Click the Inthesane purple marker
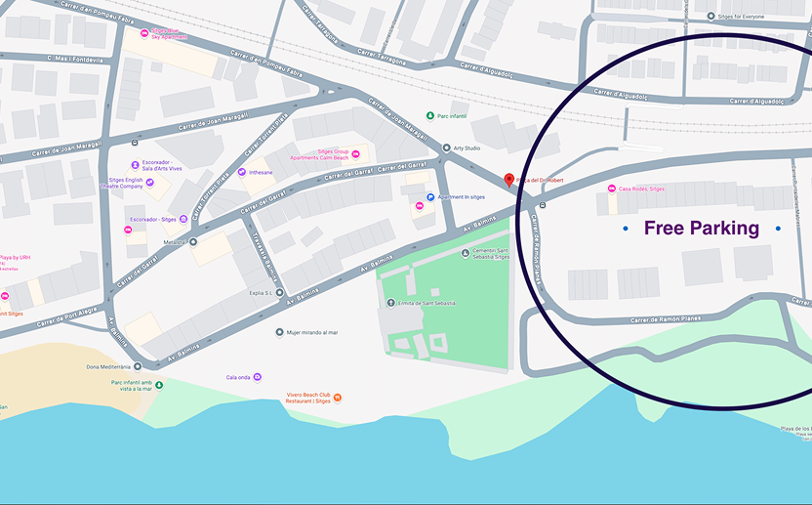The height and width of the screenshot is (505, 812). click(x=241, y=172)
